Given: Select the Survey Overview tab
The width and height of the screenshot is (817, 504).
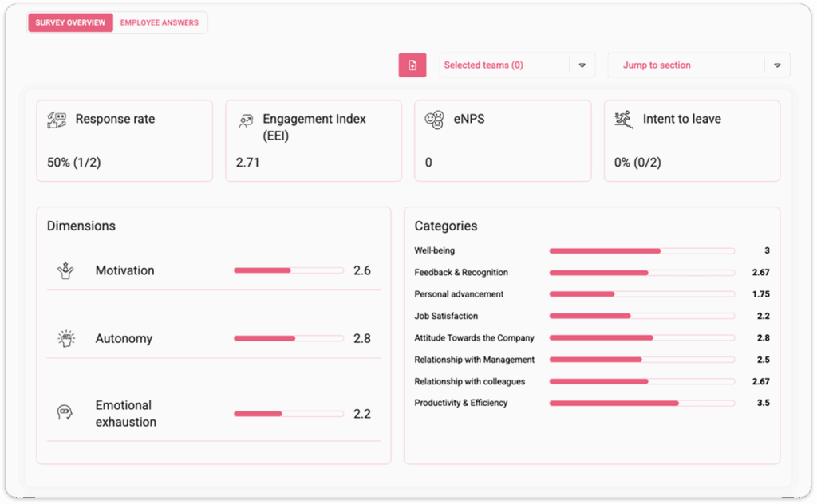Looking at the screenshot, I should coord(70,23).
